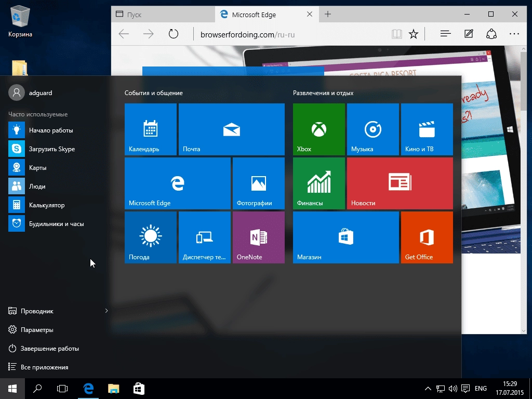Image resolution: width=532 pixels, height=399 pixels.
Task: Open Get Started (Начало работы) app
Action: pyautogui.click(x=54, y=130)
